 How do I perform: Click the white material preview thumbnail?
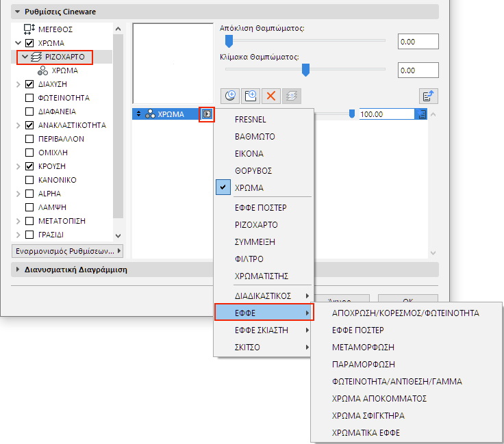[173, 63]
